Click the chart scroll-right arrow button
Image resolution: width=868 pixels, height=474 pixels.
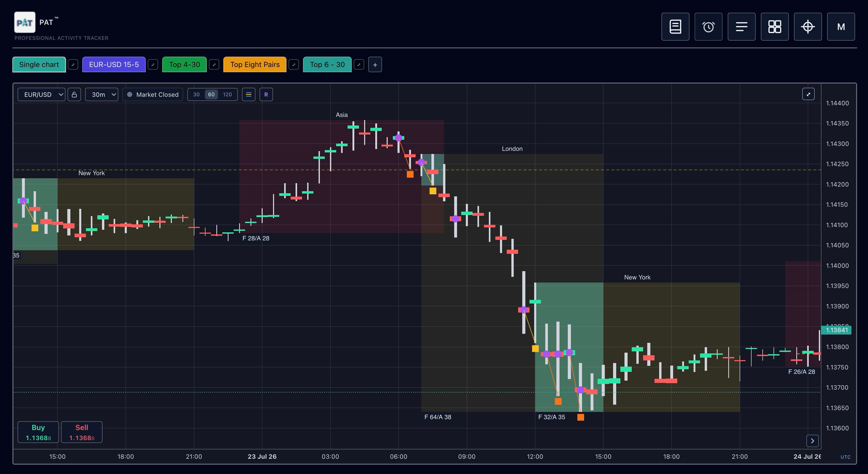(812, 441)
